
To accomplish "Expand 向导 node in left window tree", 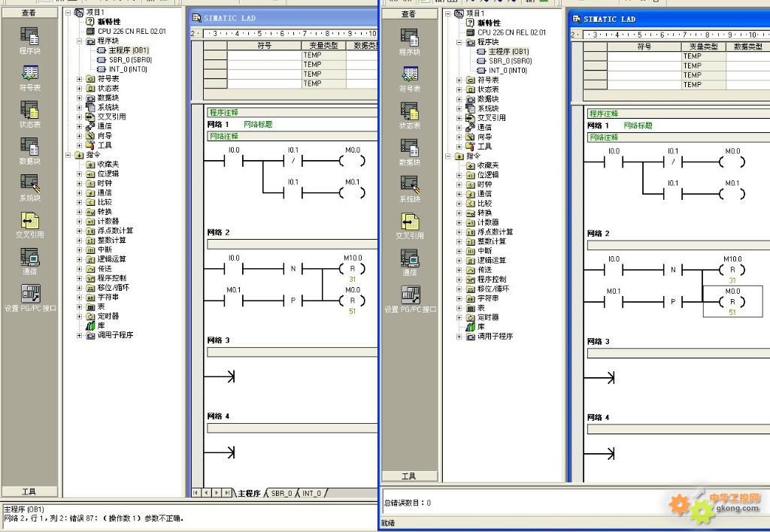I will (x=80, y=136).
